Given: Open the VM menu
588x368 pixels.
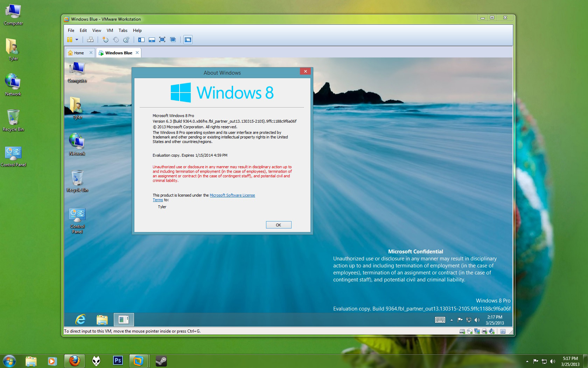Looking at the screenshot, I should point(110,30).
